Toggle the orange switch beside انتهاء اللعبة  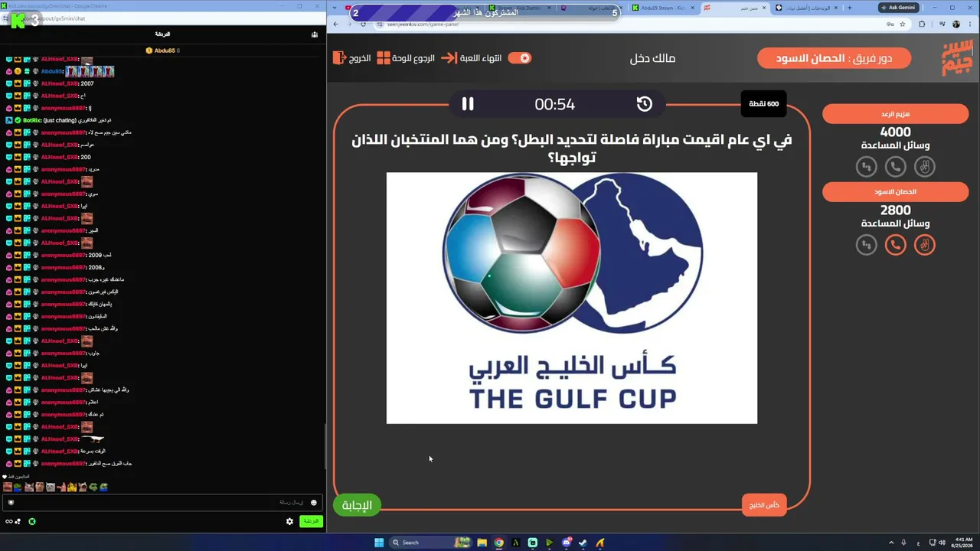(520, 58)
